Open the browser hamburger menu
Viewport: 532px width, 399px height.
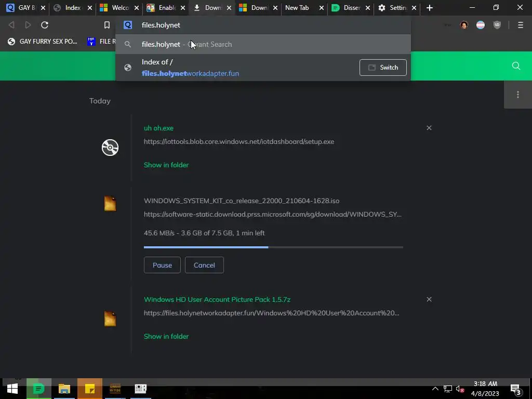coord(520,25)
